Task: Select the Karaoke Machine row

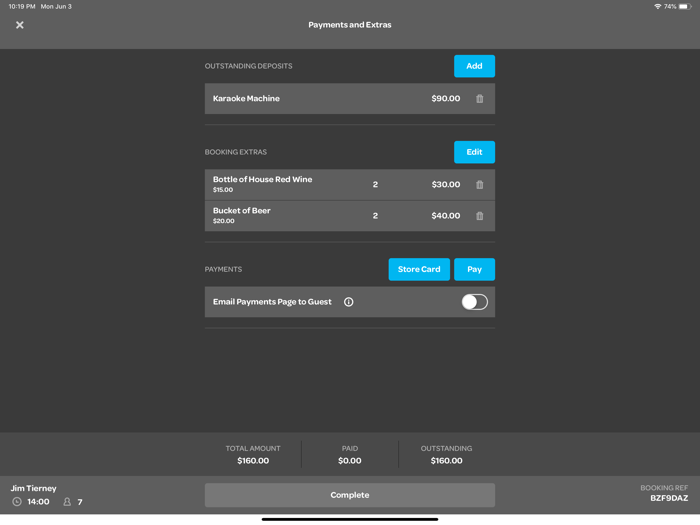Action: click(x=350, y=99)
